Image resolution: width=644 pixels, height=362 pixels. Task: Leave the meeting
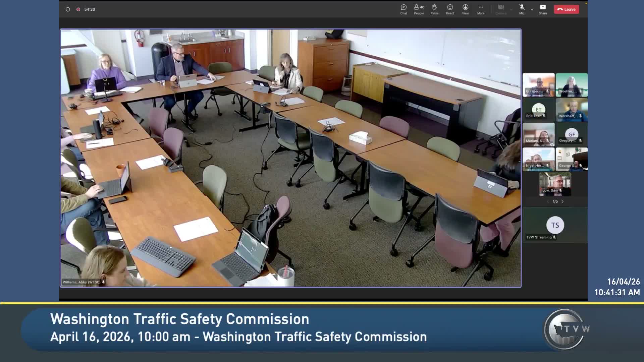tap(566, 9)
